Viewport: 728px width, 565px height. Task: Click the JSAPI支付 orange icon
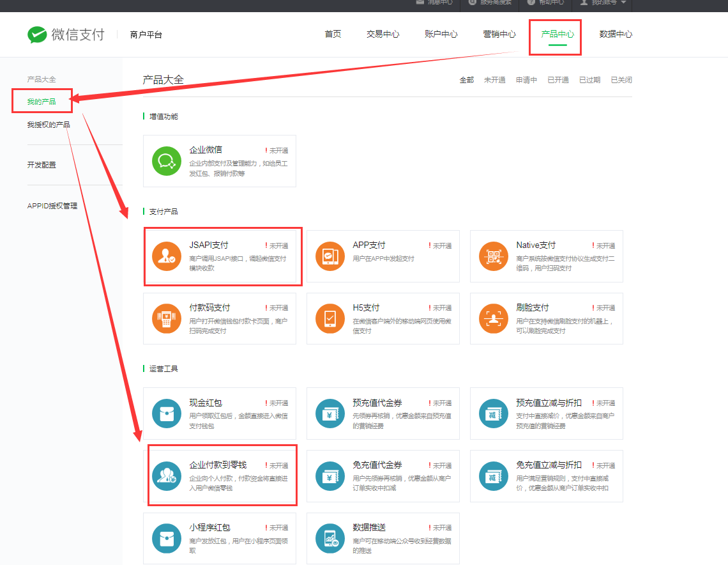[x=167, y=256]
